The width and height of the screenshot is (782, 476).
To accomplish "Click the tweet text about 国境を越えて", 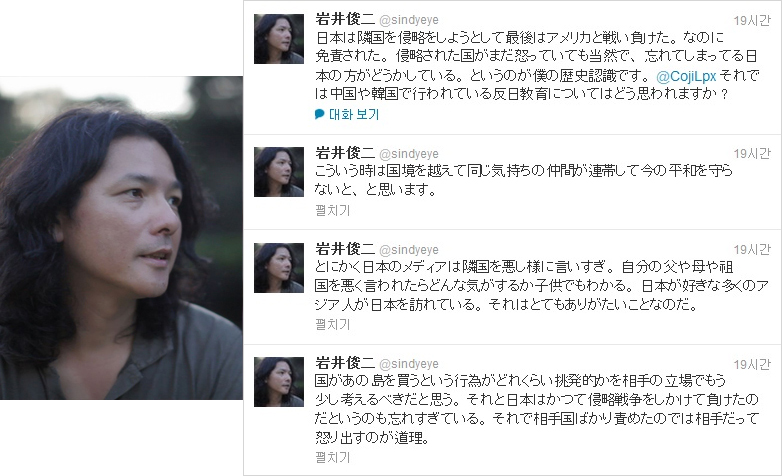I will pyautogui.click(x=524, y=180).
